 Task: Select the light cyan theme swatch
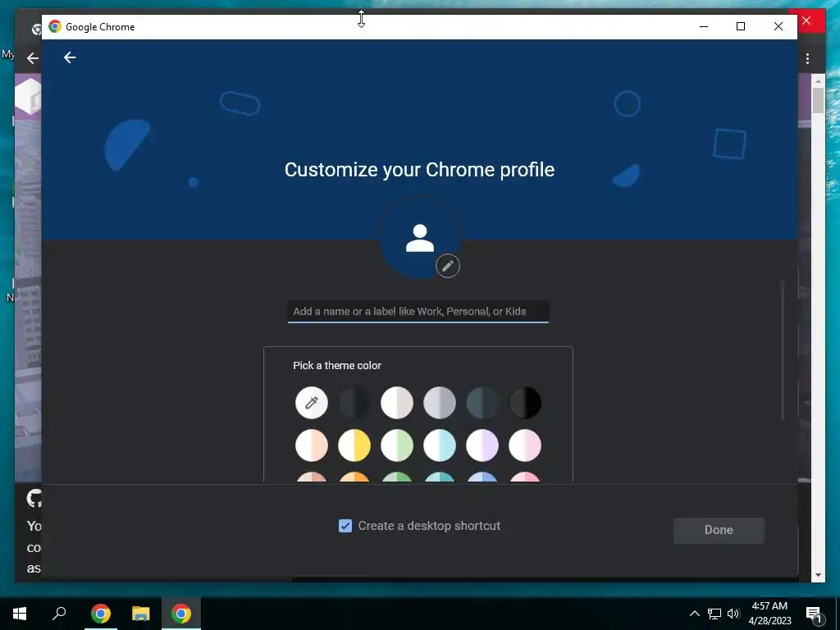click(x=440, y=445)
